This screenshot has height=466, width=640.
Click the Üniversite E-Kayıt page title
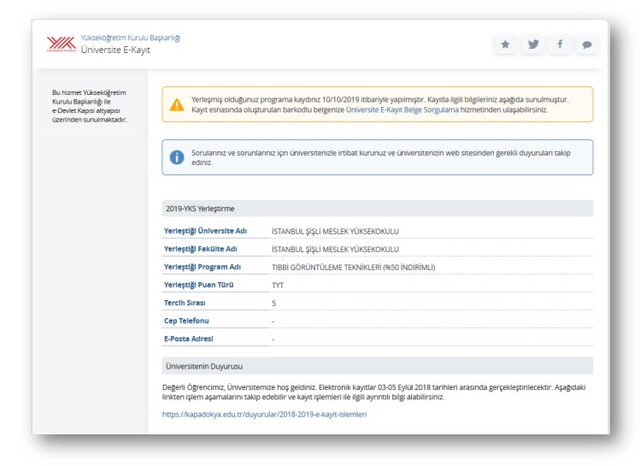(115, 50)
